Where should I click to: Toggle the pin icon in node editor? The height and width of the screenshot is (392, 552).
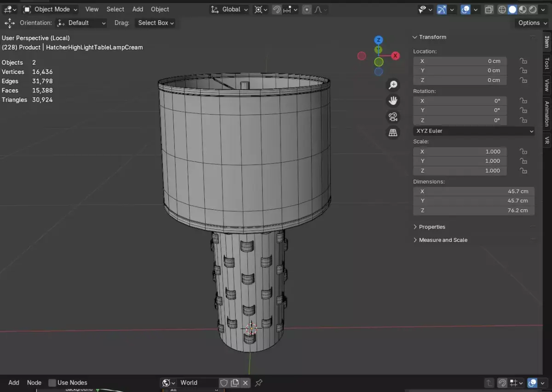pyautogui.click(x=259, y=383)
